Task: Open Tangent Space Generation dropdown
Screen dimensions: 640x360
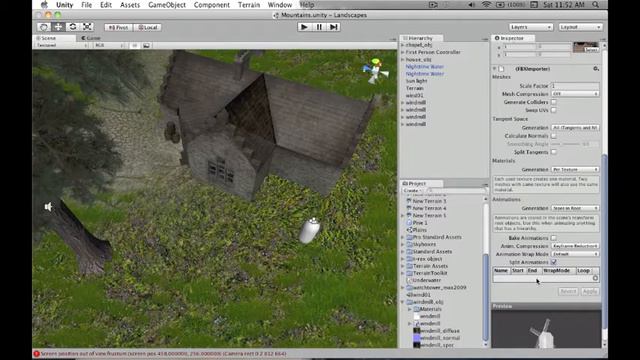Action: (x=575, y=128)
